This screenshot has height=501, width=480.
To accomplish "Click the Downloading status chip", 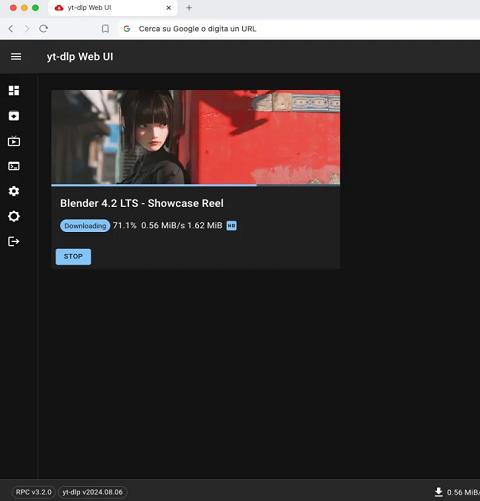I will tap(85, 226).
